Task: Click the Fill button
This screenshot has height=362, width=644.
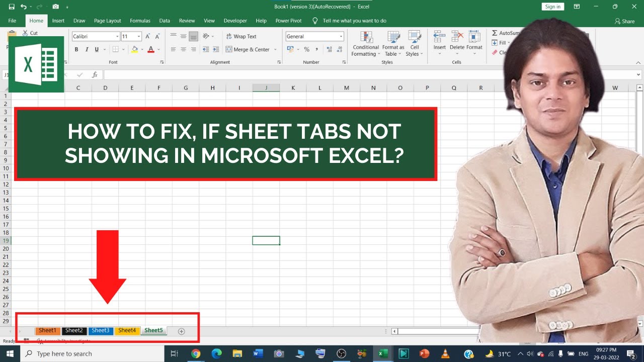Action: pyautogui.click(x=501, y=43)
